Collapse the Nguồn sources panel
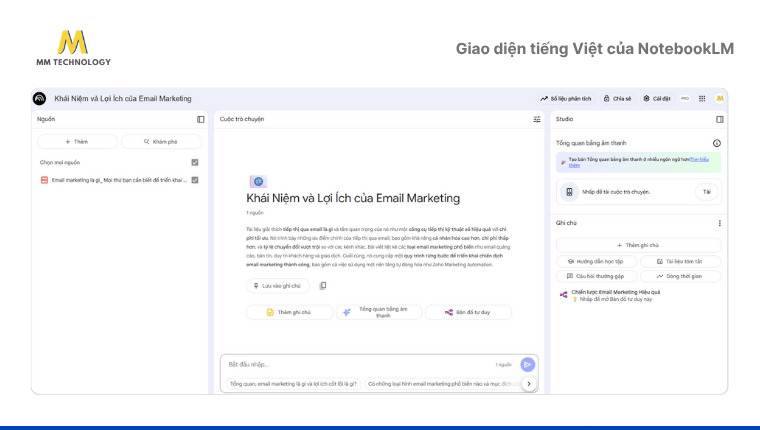760x430 pixels. coord(201,119)
